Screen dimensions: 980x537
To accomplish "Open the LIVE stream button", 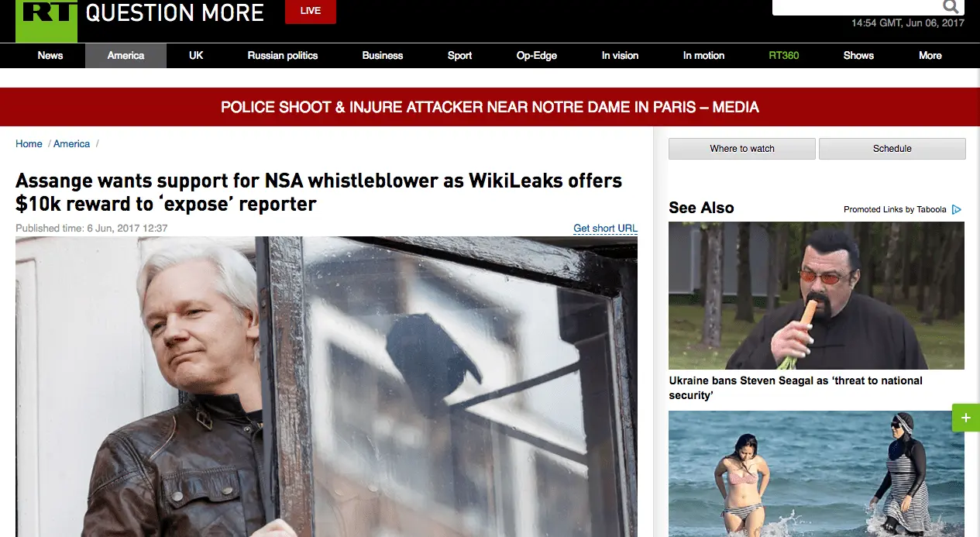I will [x=311, y=11].
